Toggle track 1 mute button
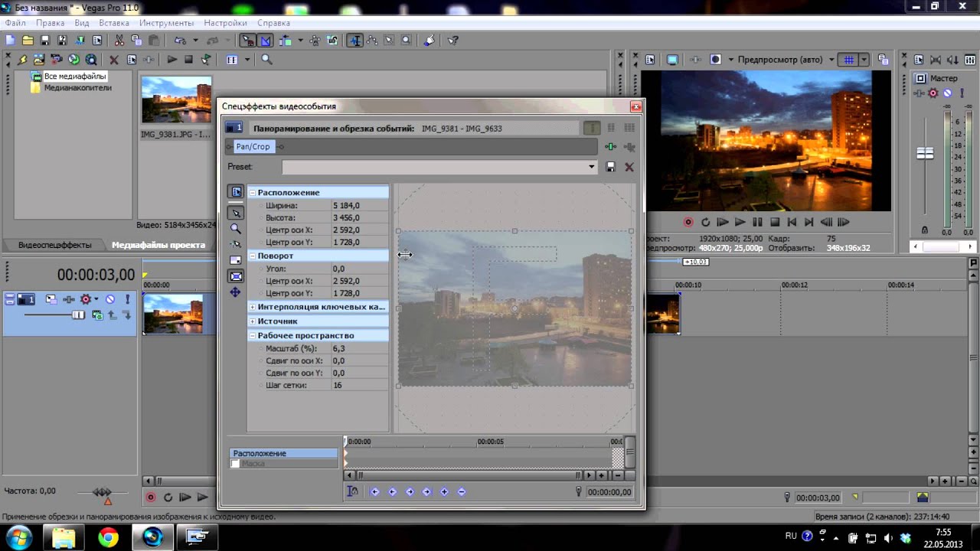 click(x=110, y=299)
